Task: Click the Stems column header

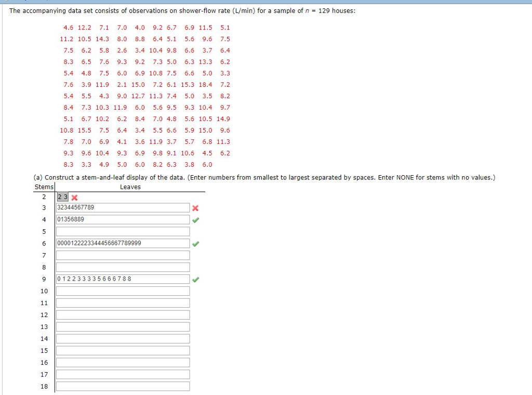Action: 44,187
